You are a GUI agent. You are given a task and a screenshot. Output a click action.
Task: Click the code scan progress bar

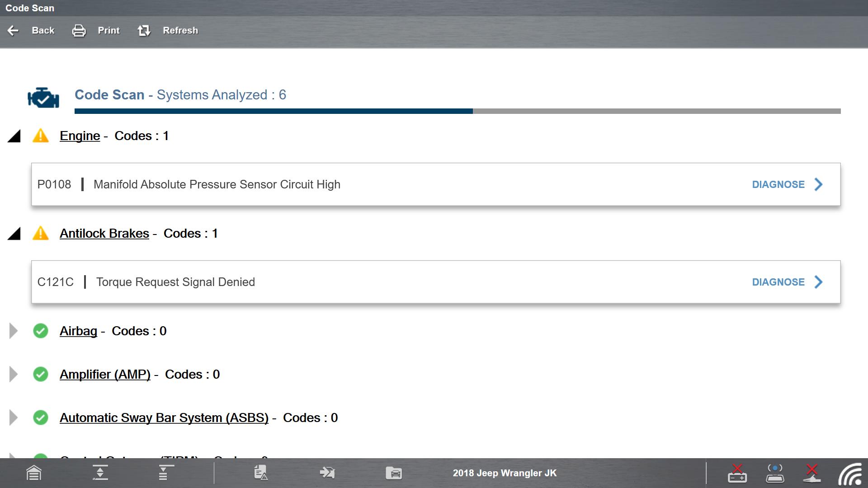click(x=457, y=111)
